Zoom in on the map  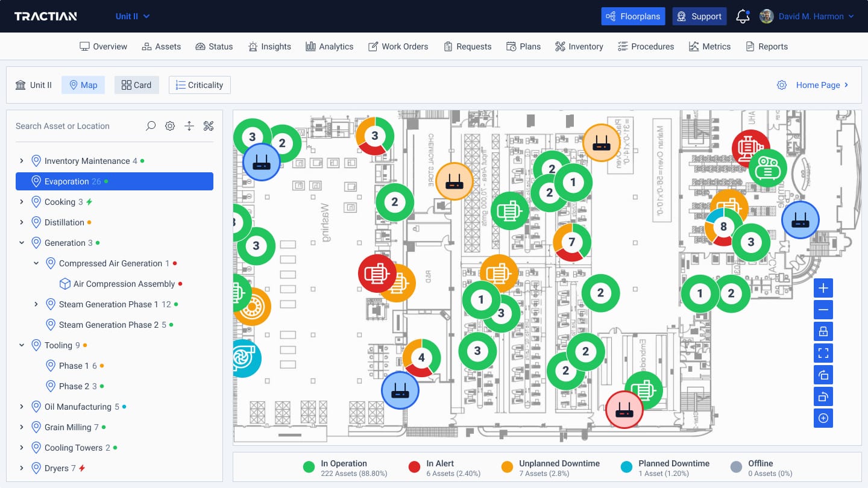[823, 288]
